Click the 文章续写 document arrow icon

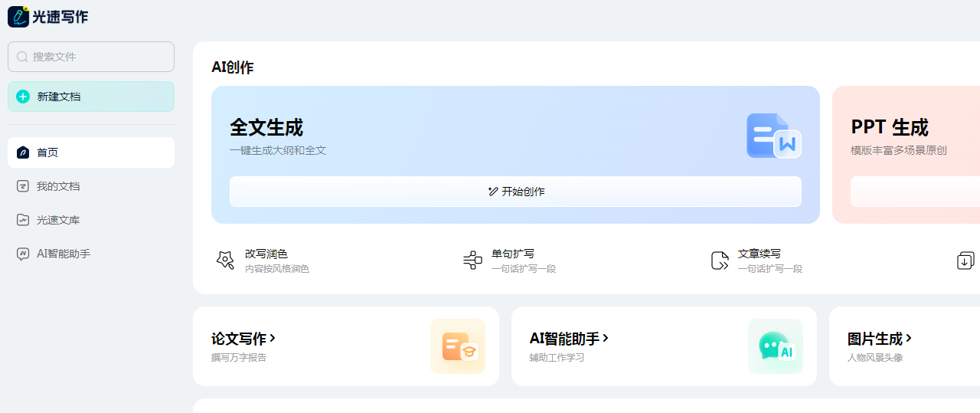click(x=720, y=261)
